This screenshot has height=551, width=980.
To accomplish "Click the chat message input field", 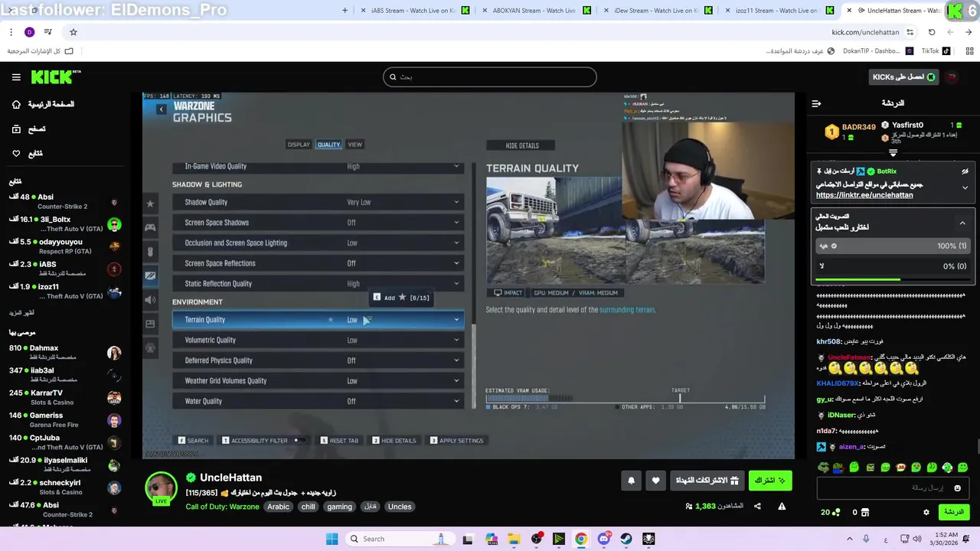I will click(893, 488).
